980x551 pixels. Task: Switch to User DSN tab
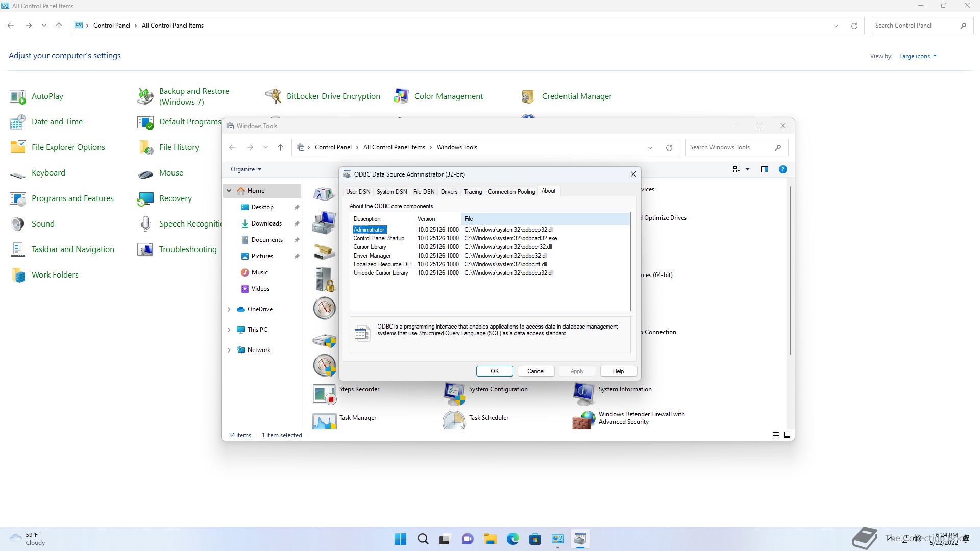358,192
